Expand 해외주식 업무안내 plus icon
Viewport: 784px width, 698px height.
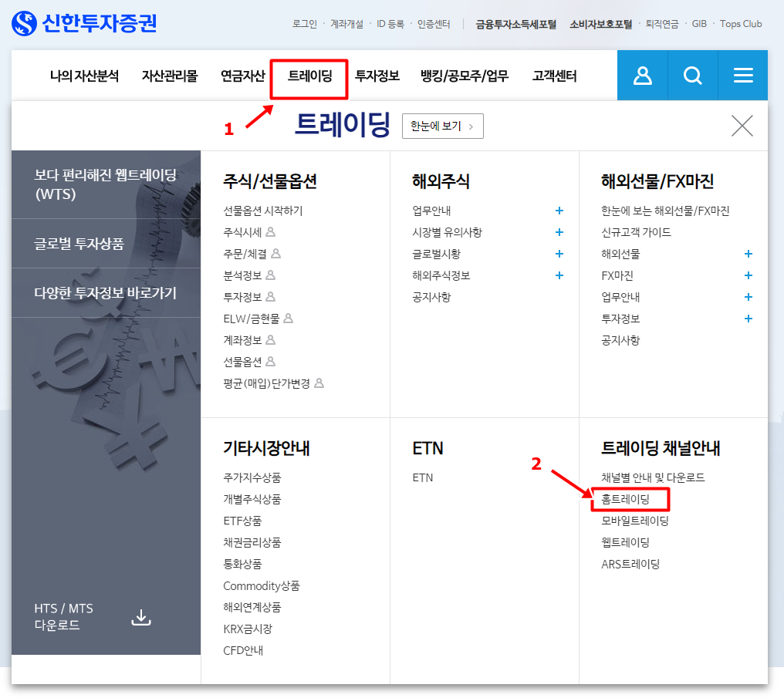pos(559,211)
